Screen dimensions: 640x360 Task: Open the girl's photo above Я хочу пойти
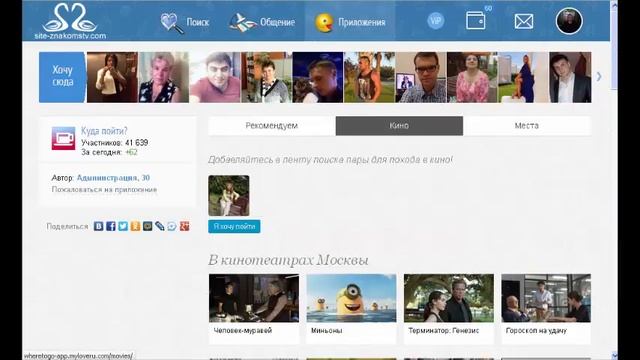[x=229, y=196]
